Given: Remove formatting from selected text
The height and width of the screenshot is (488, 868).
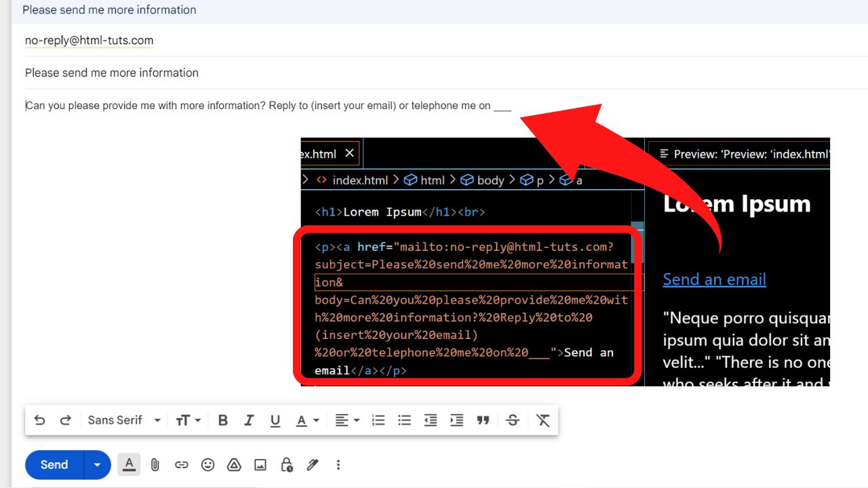Looking at the screenshot, I should click(x=542, y=420).
